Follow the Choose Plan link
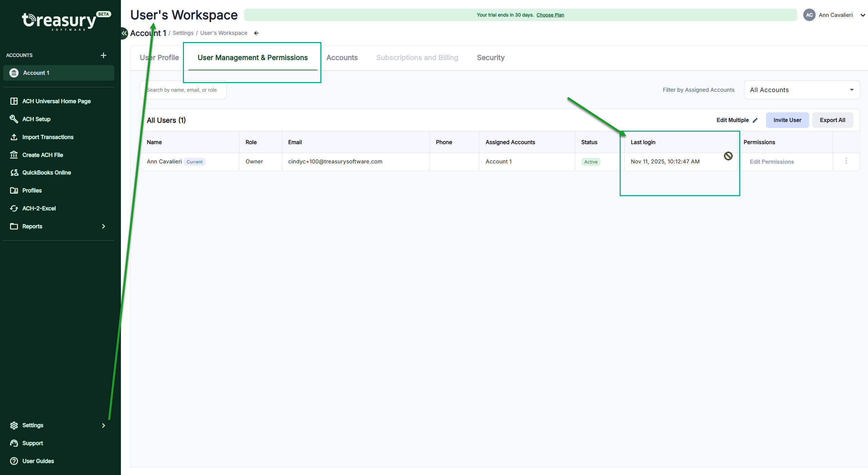The width and height of the screenshot is (868, 475). tap(550, 15)
